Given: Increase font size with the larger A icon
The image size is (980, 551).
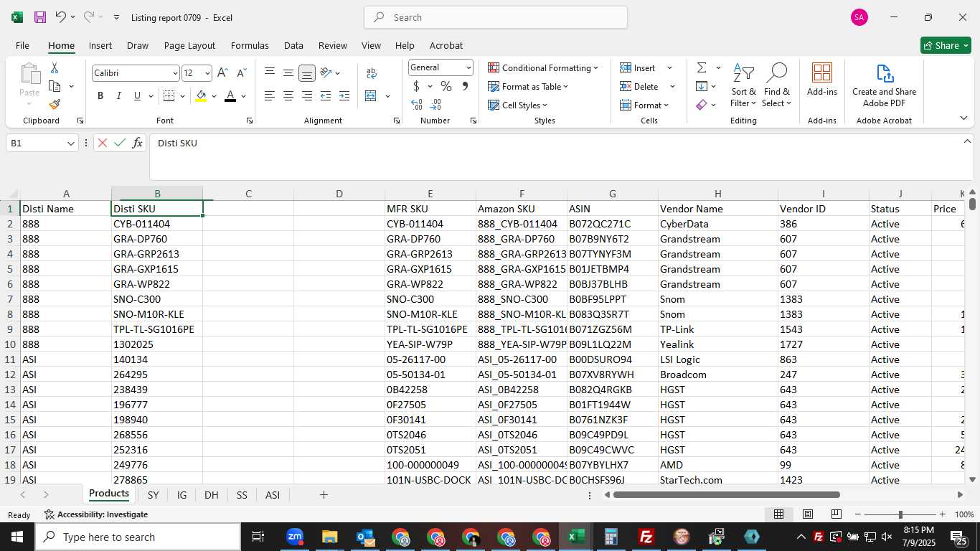Looking at the screenshot, I should [x=222, y=72].
